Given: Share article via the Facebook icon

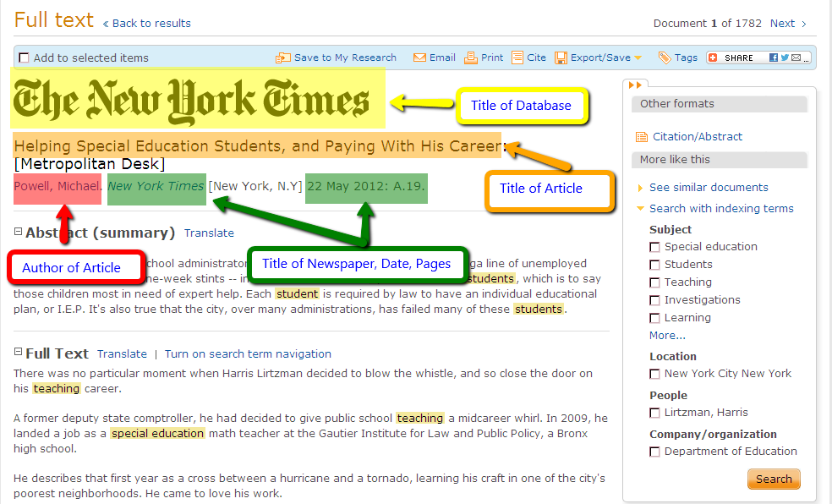Looking at the screenshot, I should pos(772,57).
